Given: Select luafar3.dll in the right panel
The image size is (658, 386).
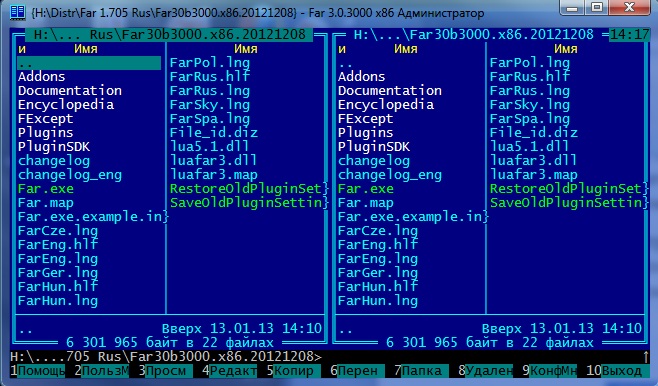Looking at the screenshot, I should [x=533, y=161].
